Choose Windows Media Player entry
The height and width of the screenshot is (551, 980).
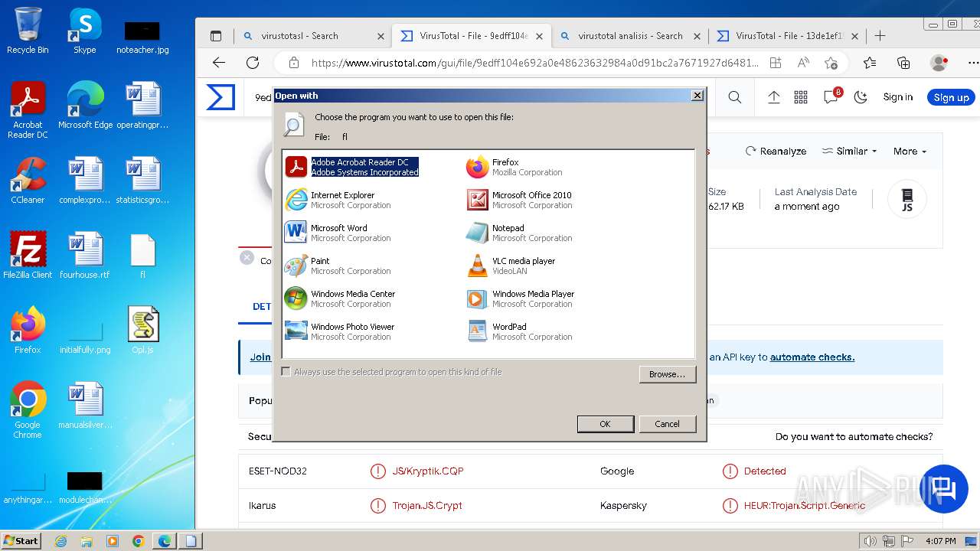[521, 298]
